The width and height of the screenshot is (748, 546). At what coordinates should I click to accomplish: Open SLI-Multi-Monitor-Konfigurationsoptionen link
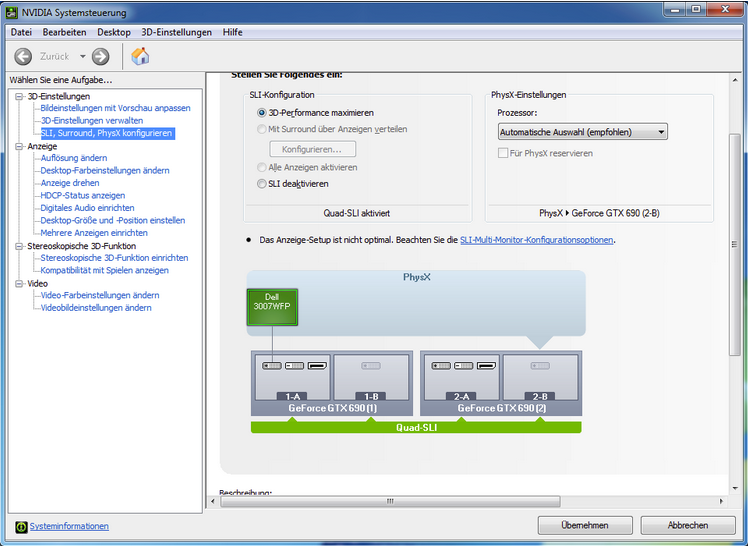536,240
